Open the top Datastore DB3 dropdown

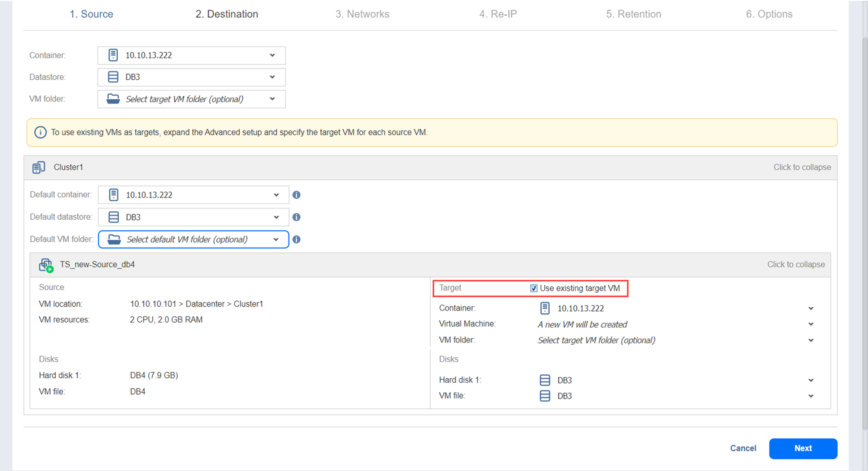click(x=272, y=77)
